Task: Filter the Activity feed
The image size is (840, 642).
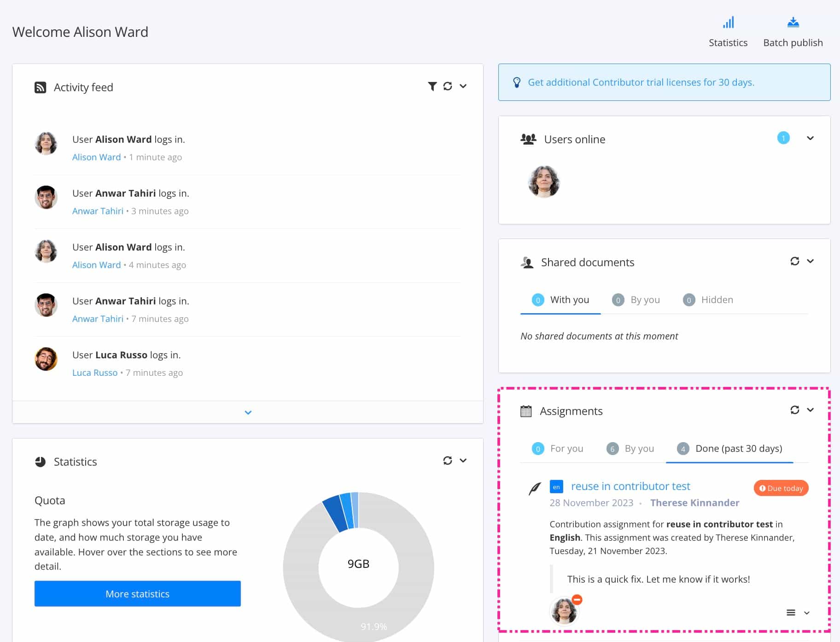Action: pyautogui.click(x=432, y=86)
